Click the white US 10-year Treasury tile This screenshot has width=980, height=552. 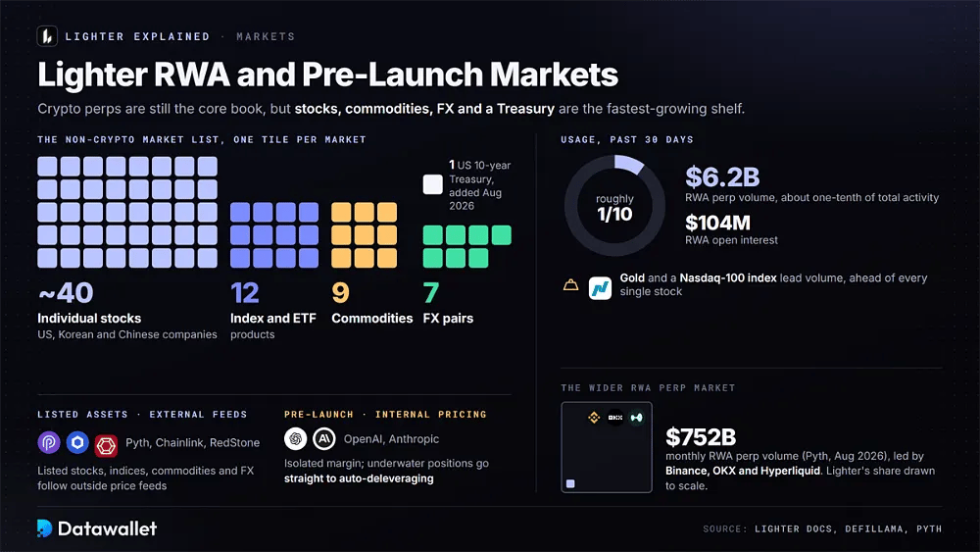[x=432, y=184]
